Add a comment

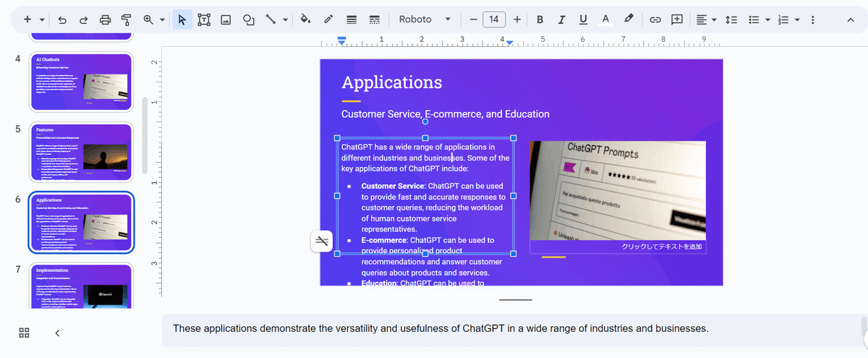[x=678, y=20]
